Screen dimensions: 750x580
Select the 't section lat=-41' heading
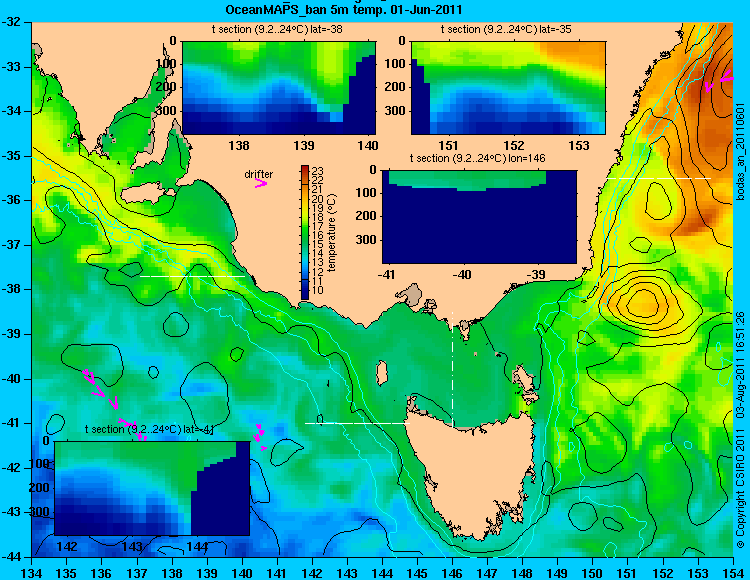[149, 429]
